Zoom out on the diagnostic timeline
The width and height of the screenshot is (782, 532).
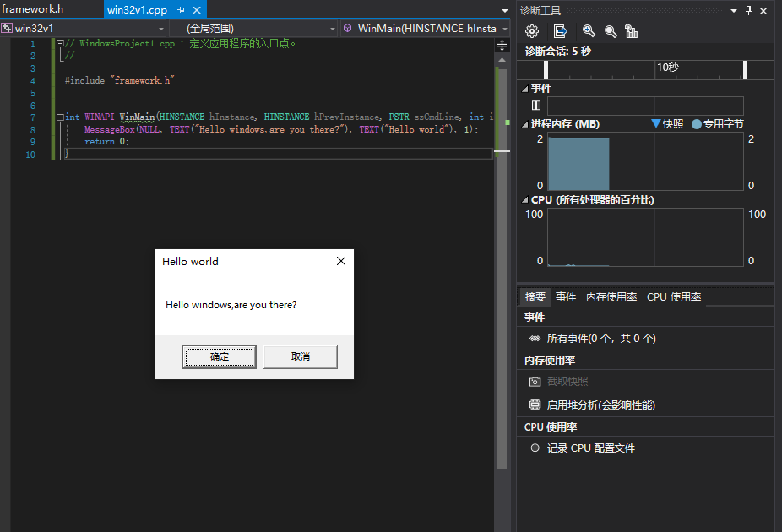(x=611, y=31)
